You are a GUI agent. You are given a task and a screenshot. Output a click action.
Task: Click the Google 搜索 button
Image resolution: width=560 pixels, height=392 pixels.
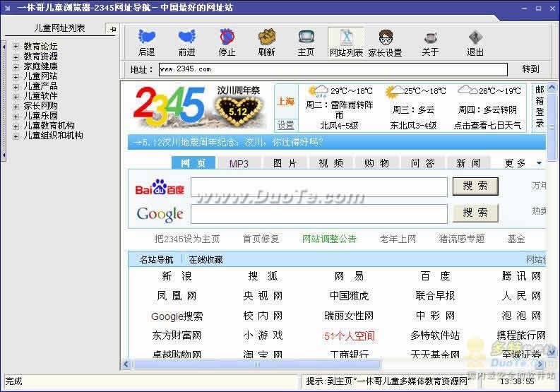[x=475, y=213]
